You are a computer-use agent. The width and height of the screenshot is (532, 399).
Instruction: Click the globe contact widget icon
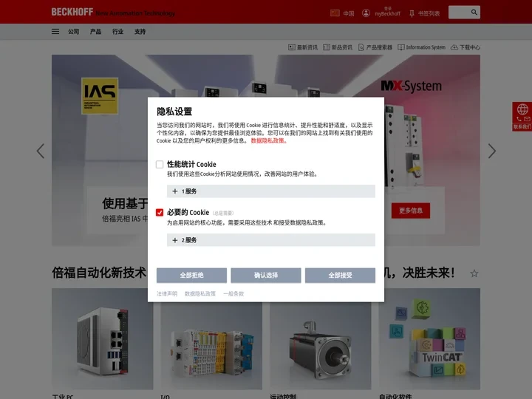522,109
